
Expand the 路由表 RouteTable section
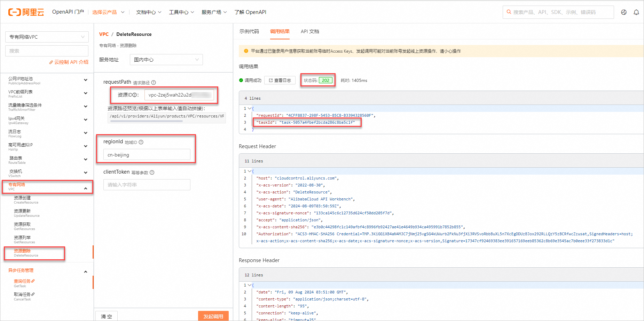coord(86,160)
